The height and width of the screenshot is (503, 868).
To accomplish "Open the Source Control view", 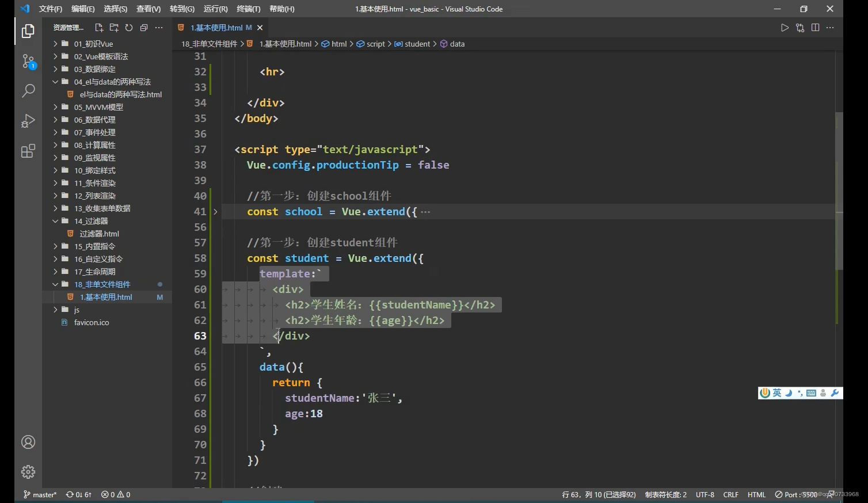I will pos(28,61).
